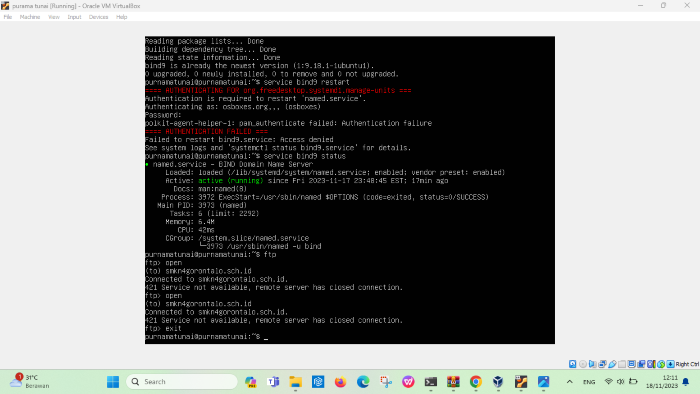700x394 pixels.
Task: Open the blue hexagon app on the taskbar
Action: 318,382
